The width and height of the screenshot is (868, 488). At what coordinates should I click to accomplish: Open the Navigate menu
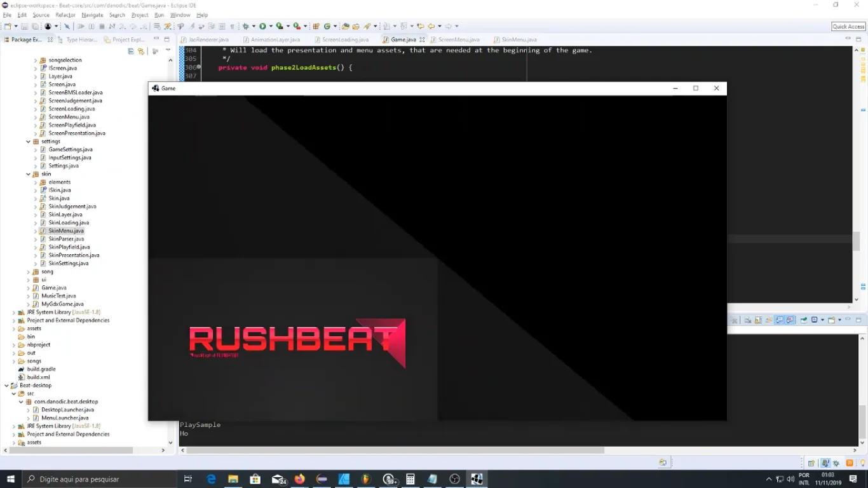[x=92, y=15]
